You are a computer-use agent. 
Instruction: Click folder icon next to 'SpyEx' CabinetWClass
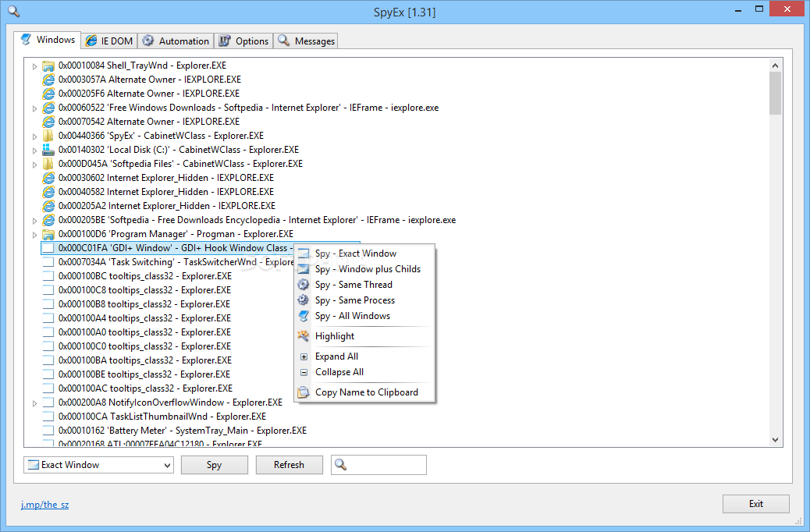pyautogui.click(x=48, y=136)
